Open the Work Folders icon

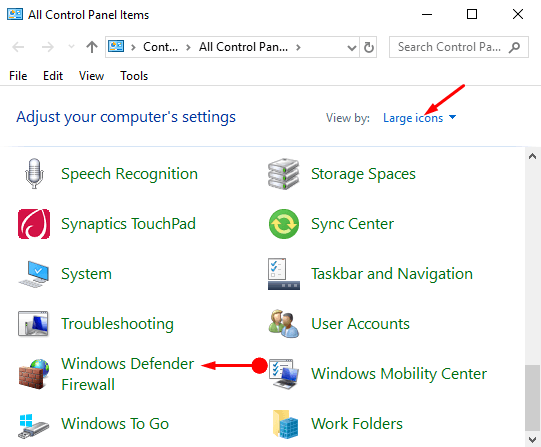285,424
